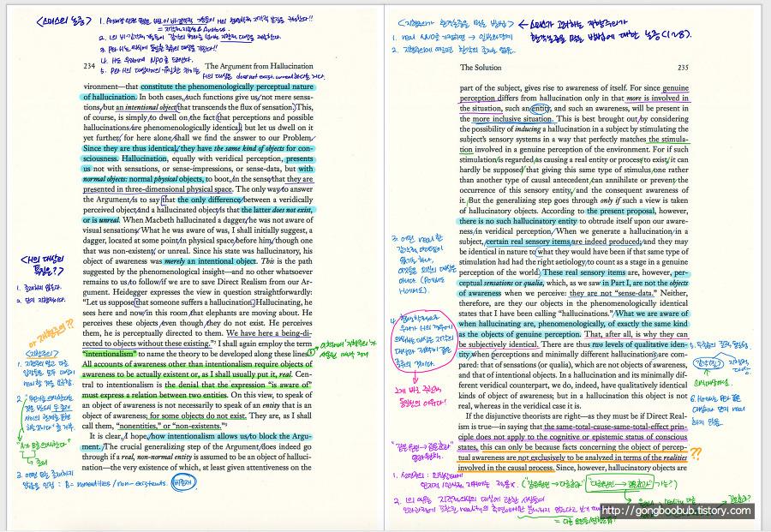Click the green-highlighted quoted word "intentionalism"
Screen dimensions: 771x532
pyautogui.click(x=110, y=354)
